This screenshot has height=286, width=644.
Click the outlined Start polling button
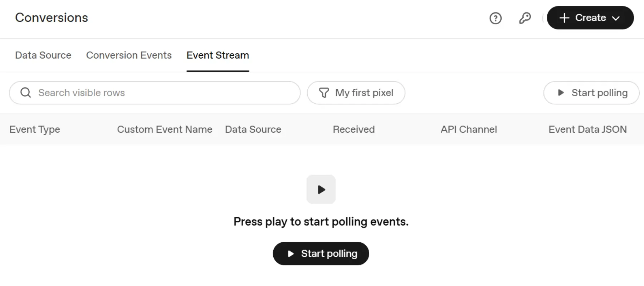(591, 93)
